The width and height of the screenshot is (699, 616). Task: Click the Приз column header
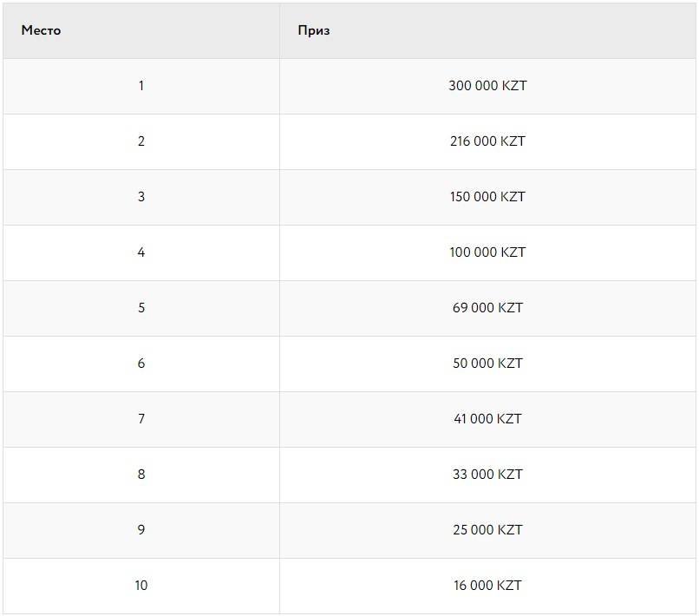click(x=314, y=30)
